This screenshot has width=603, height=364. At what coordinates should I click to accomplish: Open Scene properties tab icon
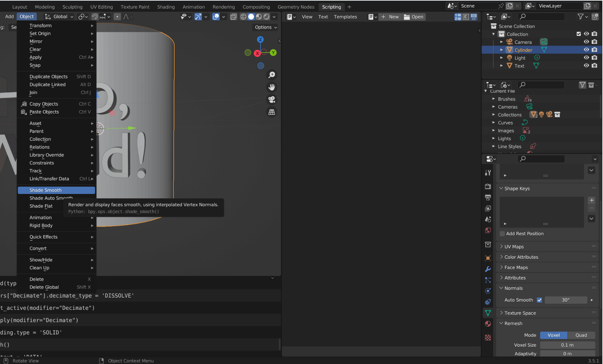[x=488, y=220]
